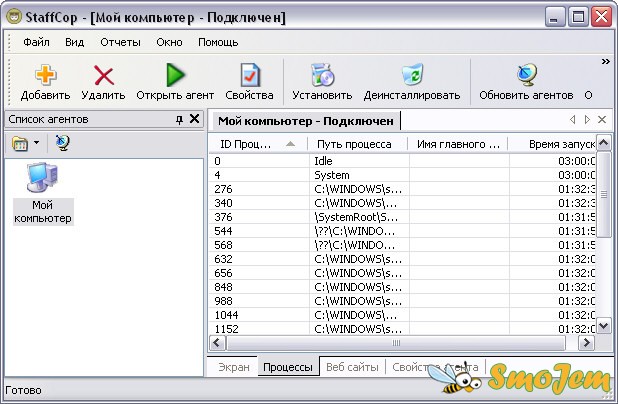Open the Помощь menu

click(218, 42)
